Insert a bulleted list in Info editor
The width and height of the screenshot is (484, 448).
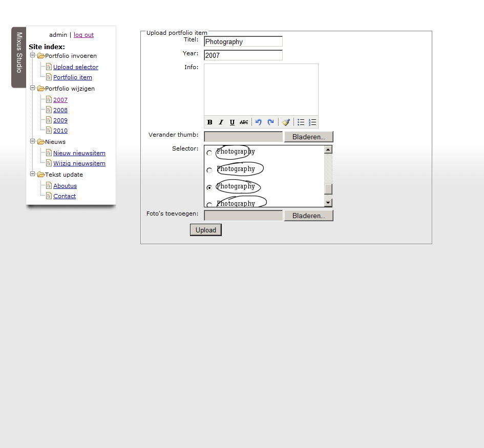(301, 122)
